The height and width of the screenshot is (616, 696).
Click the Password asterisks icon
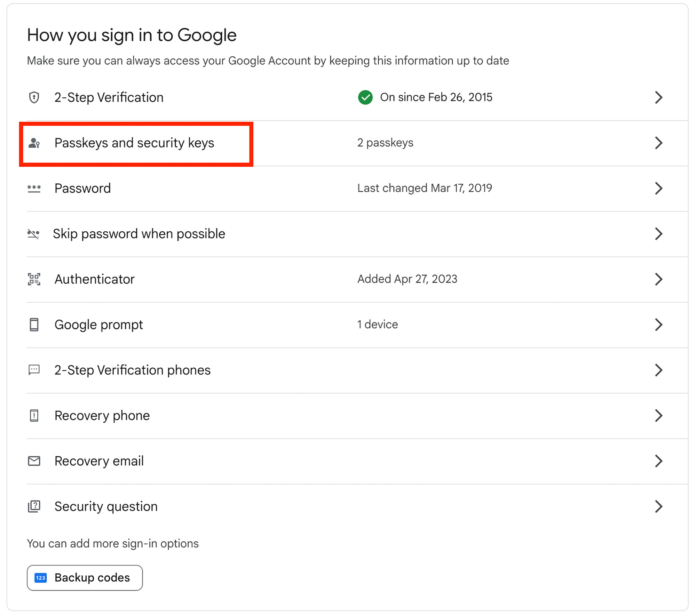(34, 189)
